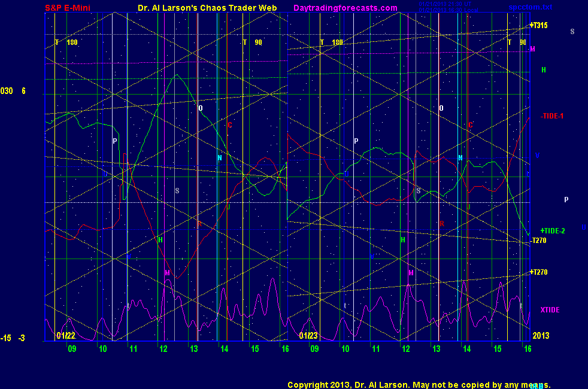Click the green +TIDE-2 legend label
The image size is (588, 389).
click(553, 230)
